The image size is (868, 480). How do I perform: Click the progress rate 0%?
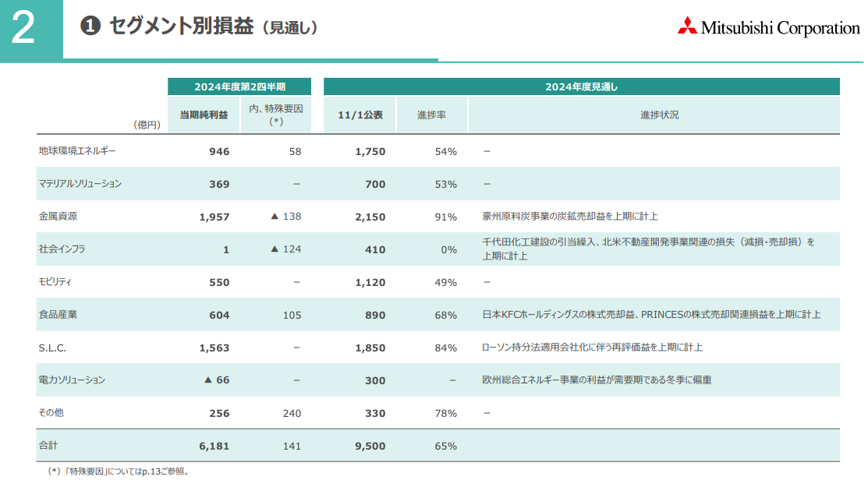click(449, 250)
